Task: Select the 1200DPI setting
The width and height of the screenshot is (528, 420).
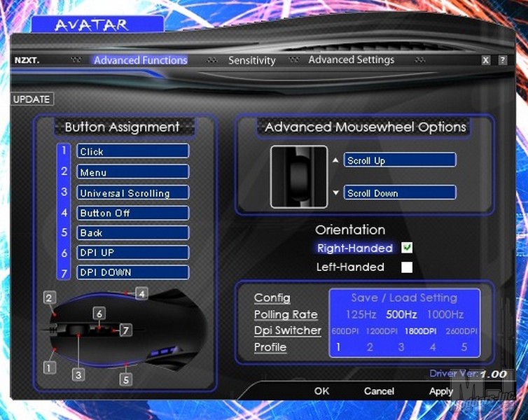Action: point(382,331)
